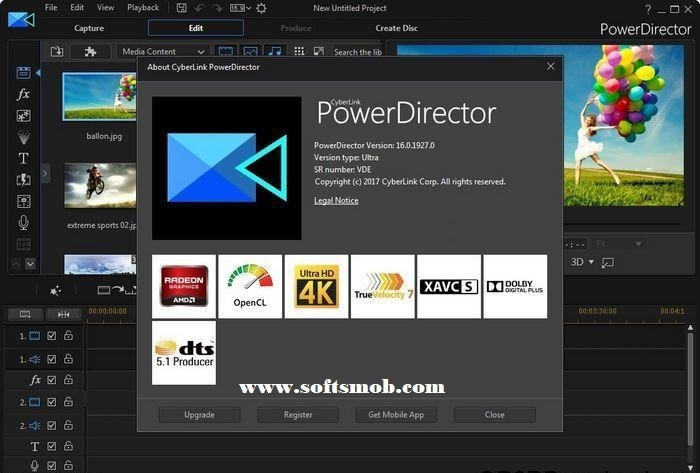Open the Voice-Over Recording Room microphone
Viewport: 700px width, 473px height.
pos(23,222)
